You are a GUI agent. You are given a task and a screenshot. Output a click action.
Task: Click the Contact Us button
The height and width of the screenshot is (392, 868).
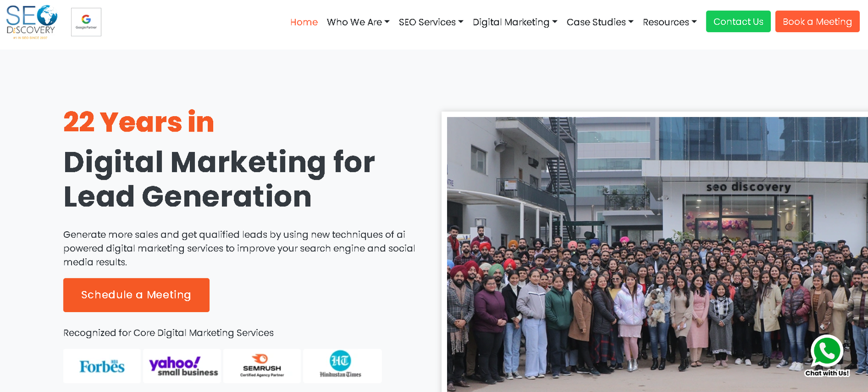(x=738, y=22)
